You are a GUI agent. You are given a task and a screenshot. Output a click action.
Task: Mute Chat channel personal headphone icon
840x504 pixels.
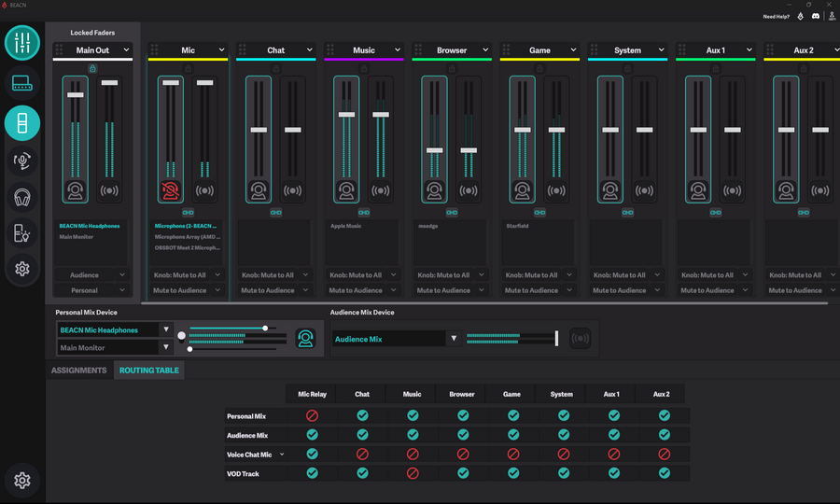259,190
